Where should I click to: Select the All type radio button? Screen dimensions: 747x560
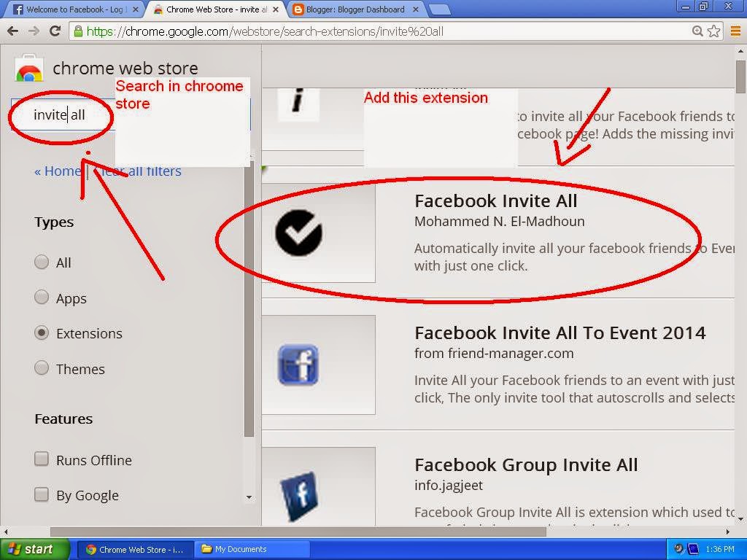42,262
